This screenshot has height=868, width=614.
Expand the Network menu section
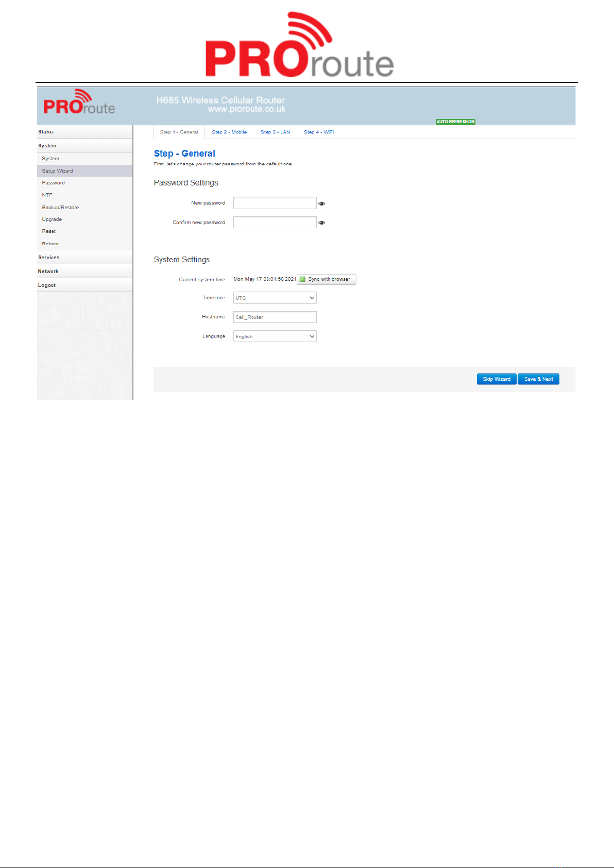85,271
